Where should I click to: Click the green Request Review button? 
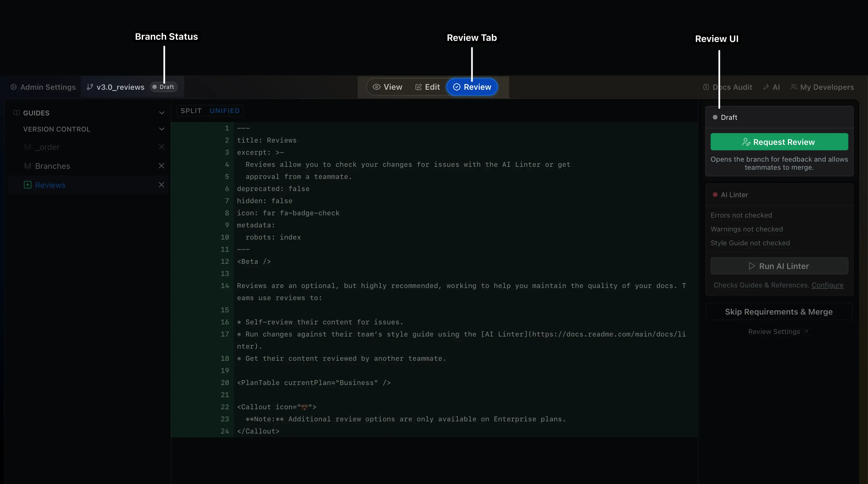pyautogui.click(x=779, y=142)
